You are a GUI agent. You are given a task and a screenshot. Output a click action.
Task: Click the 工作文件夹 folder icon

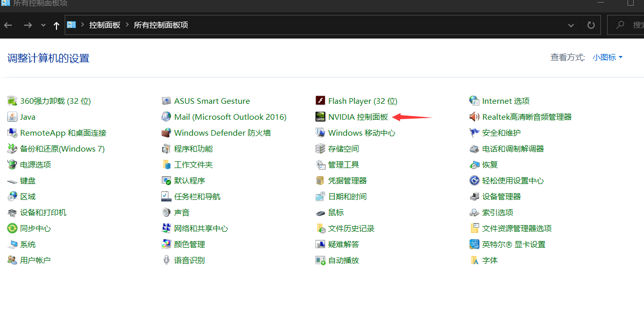tap(166, 164)
